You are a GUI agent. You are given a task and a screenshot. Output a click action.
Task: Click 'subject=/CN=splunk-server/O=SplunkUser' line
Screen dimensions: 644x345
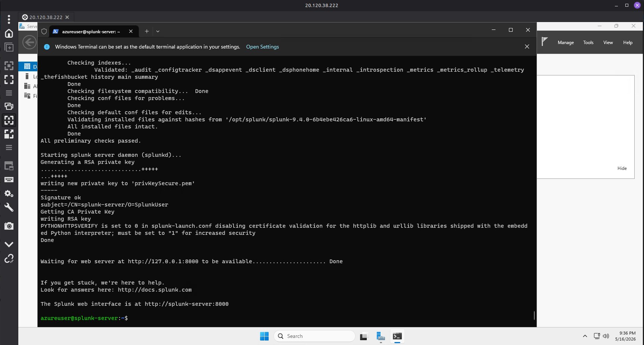click(x=104, y=205)
